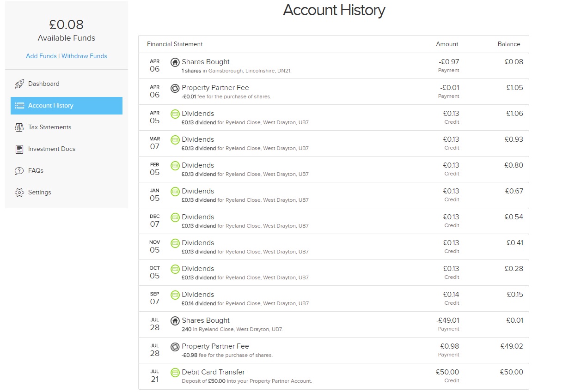This screenshot has width=587, height=392.
Task: Click the September 07 Dividends icon
Action: tap(175, 295)
